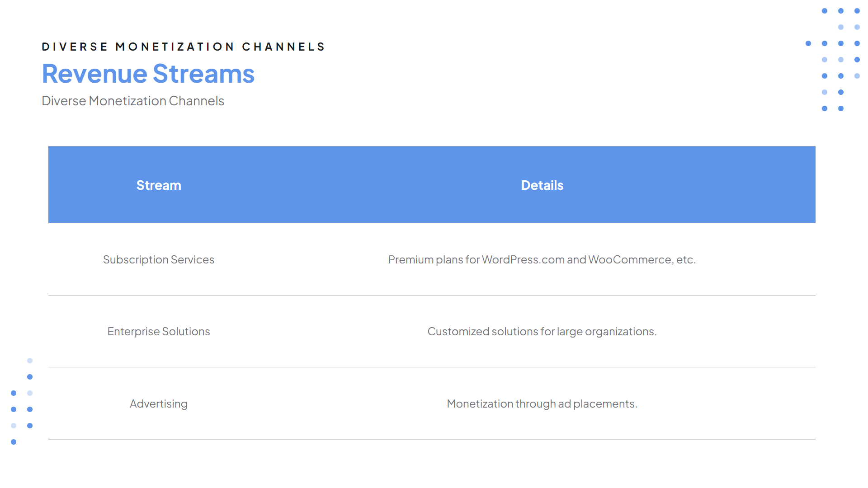Click the "Subscription Services" table cell
The image size is (868, 488).
tap(158, 259)
